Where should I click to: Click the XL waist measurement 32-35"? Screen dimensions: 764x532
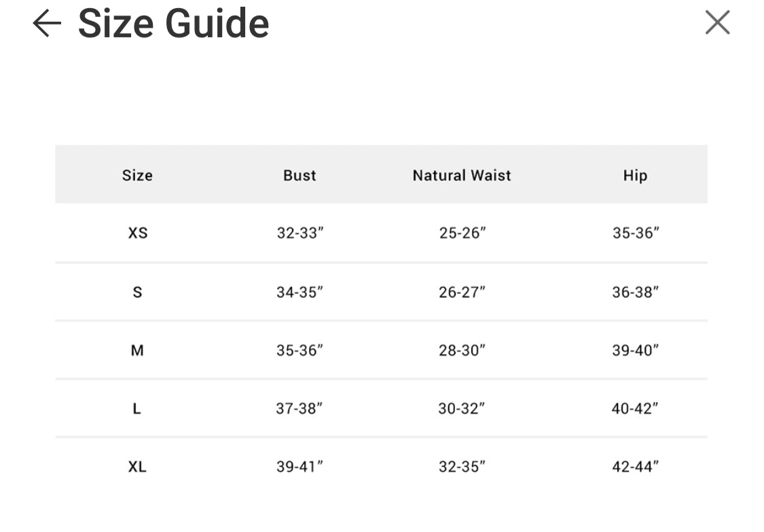click(462, 467)
